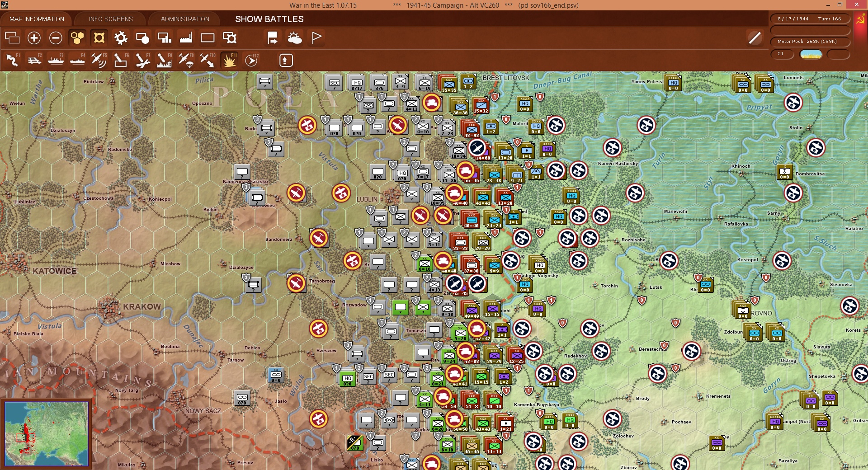The image size is (868, 470).
Task: Select the F9 air transport parachute mode
Action: pos(186,60)
